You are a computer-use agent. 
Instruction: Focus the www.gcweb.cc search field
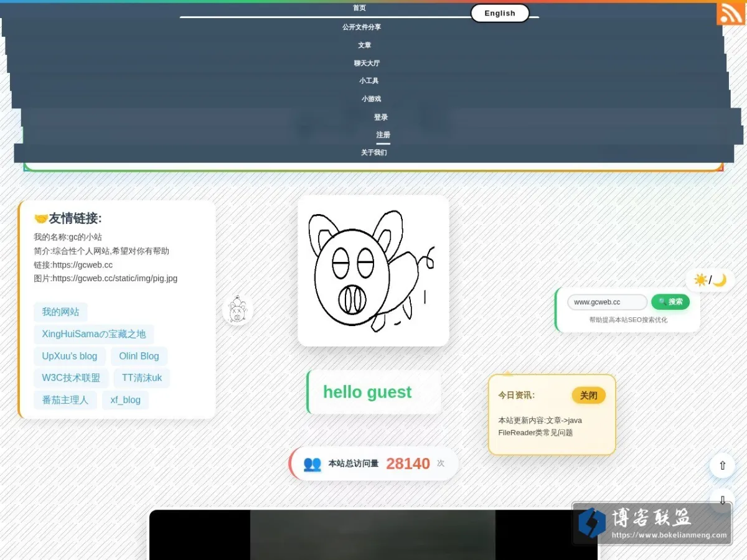pos(607,302)
